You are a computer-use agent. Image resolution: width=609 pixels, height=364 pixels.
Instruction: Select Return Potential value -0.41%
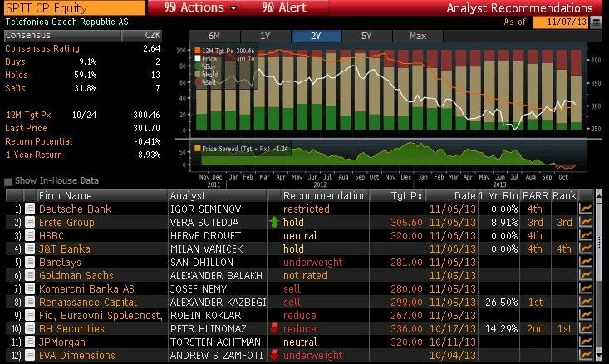pos(147,141)
